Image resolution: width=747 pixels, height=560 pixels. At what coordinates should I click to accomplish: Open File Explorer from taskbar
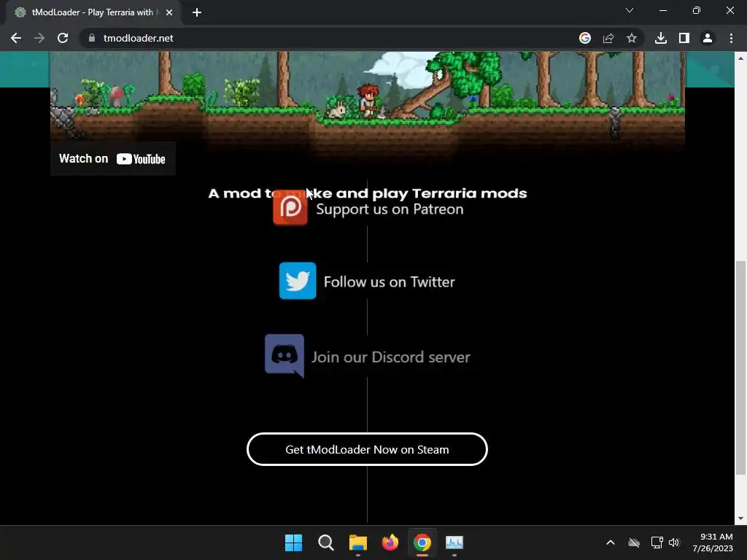click(357, 542)
